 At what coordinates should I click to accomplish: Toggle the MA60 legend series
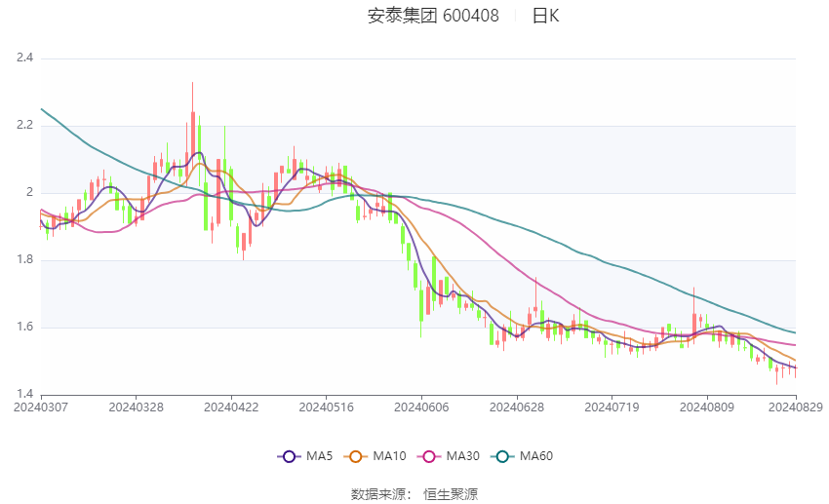coord(522,456)
